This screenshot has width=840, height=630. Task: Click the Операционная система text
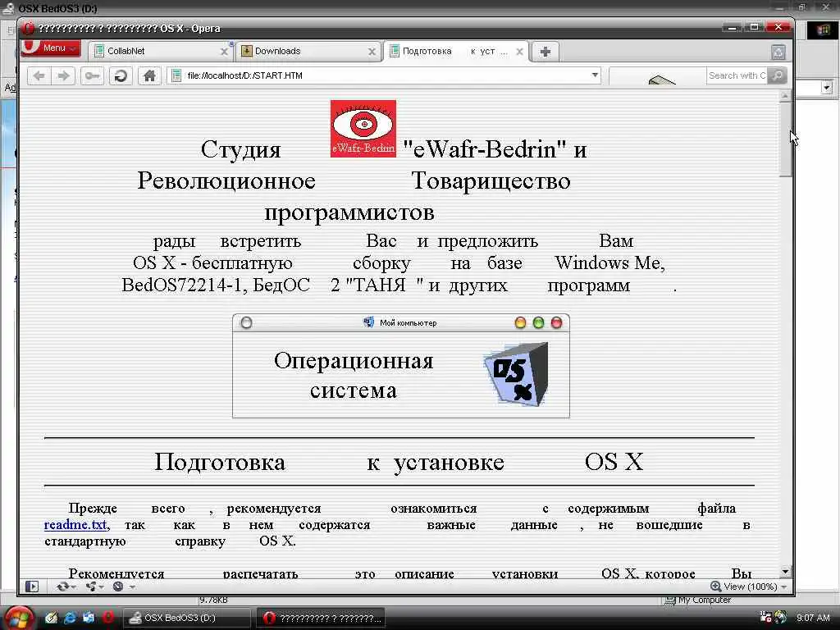click(354, 375)
